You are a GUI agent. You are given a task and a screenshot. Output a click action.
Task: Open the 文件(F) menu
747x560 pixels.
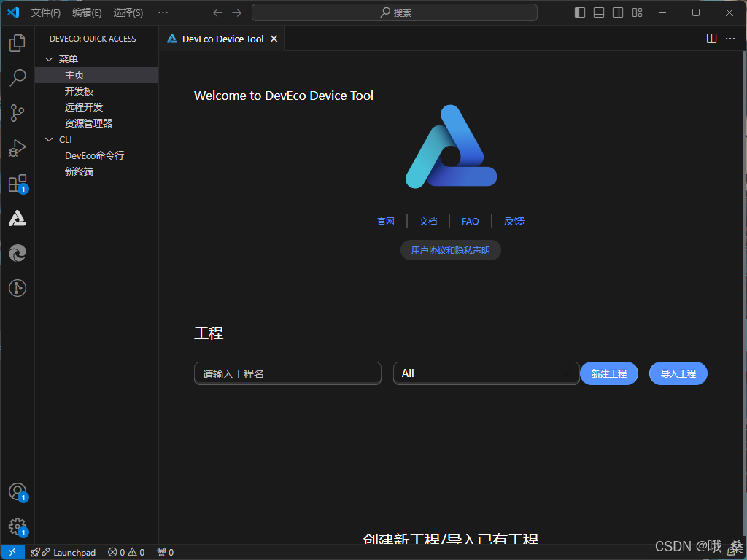click(x=46, y=13)
